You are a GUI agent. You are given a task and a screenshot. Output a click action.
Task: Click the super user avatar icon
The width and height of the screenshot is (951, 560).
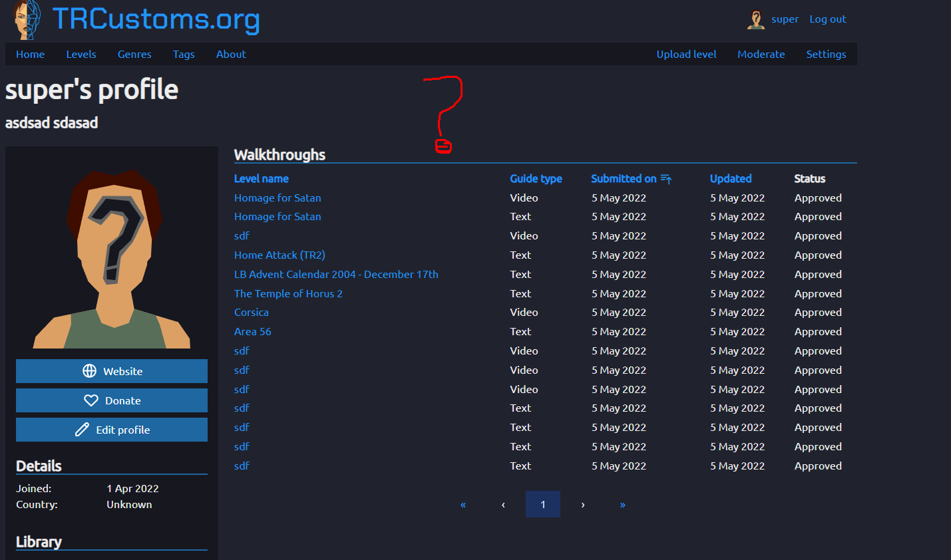point(755,19)
